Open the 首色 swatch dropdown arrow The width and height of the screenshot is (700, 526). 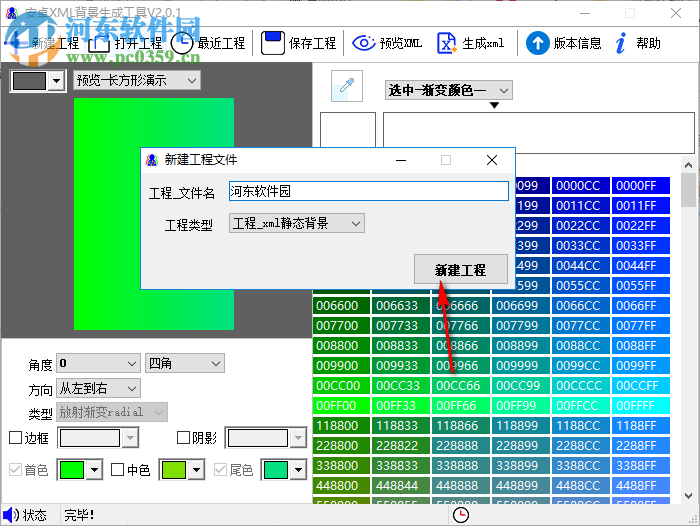(95, 470)
